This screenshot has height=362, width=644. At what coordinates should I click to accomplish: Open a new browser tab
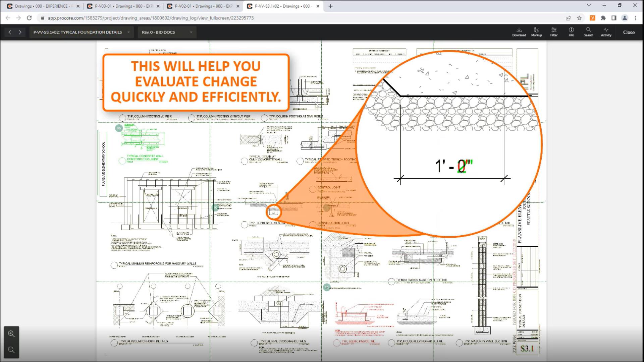coord(330,6)
